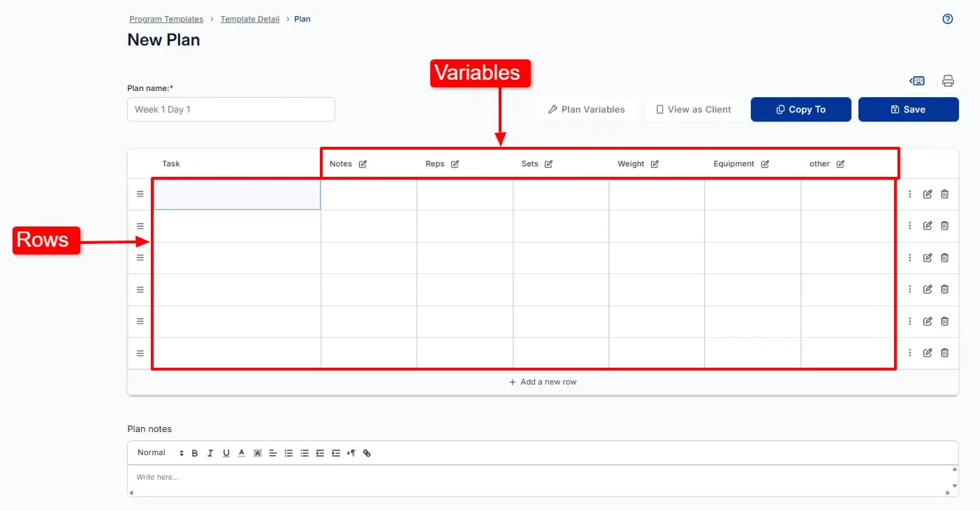The image size is (980, 511).
Task: Edit the Equipment column variable
Action: [765, 164]
